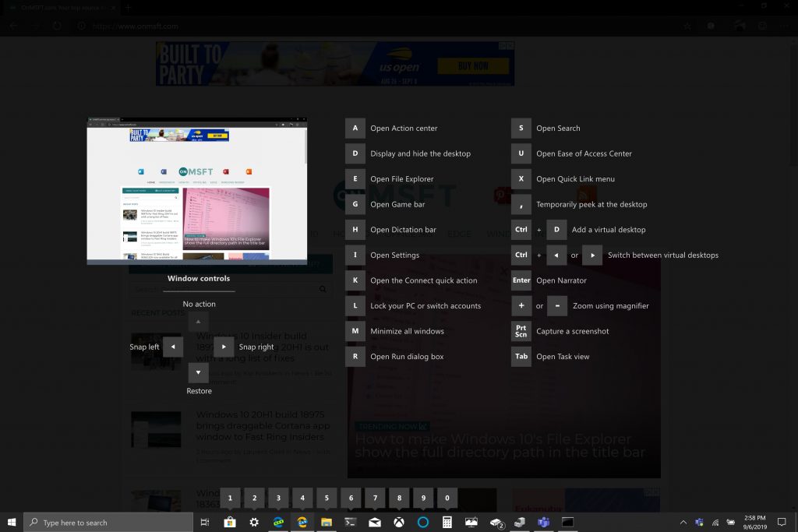The width and height of the screenshot is (798, 532).
Task: Click the M key for Minimize all
Action: (355, 331)
